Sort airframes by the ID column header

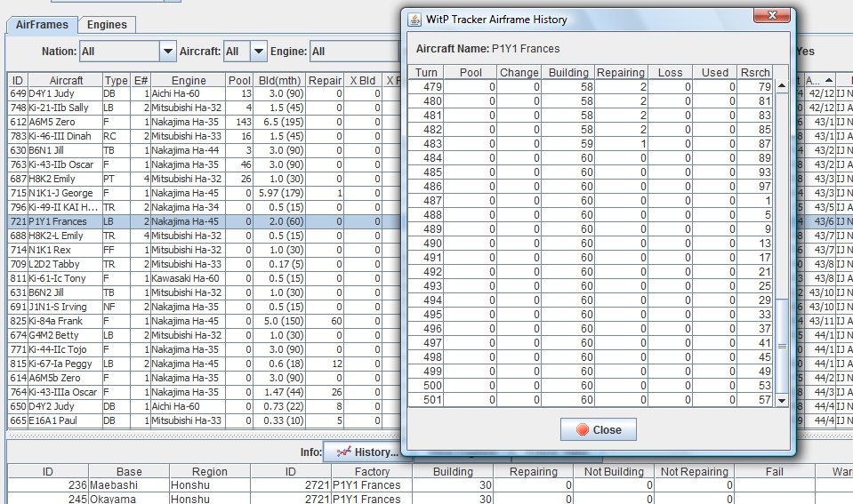pos(18,80)
